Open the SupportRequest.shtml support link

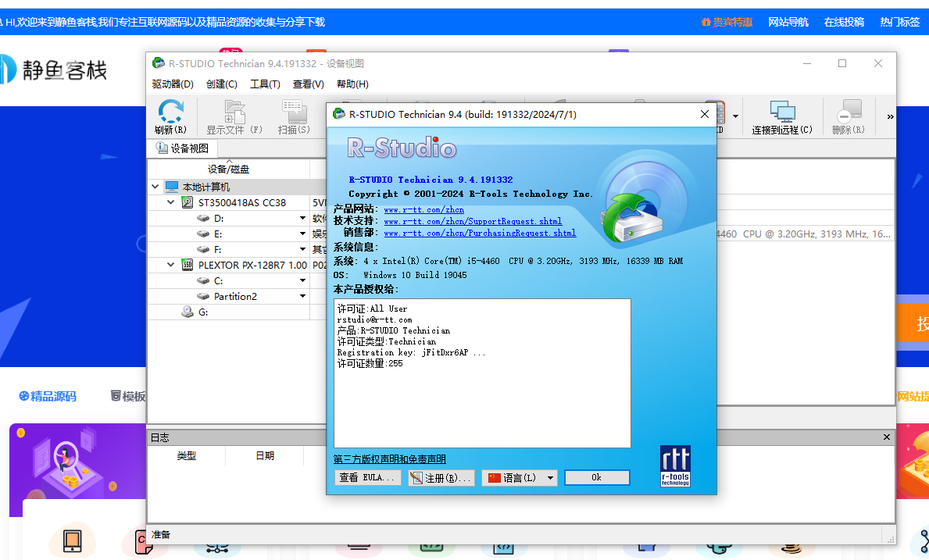pyautogui.click(x=472, y=221)
